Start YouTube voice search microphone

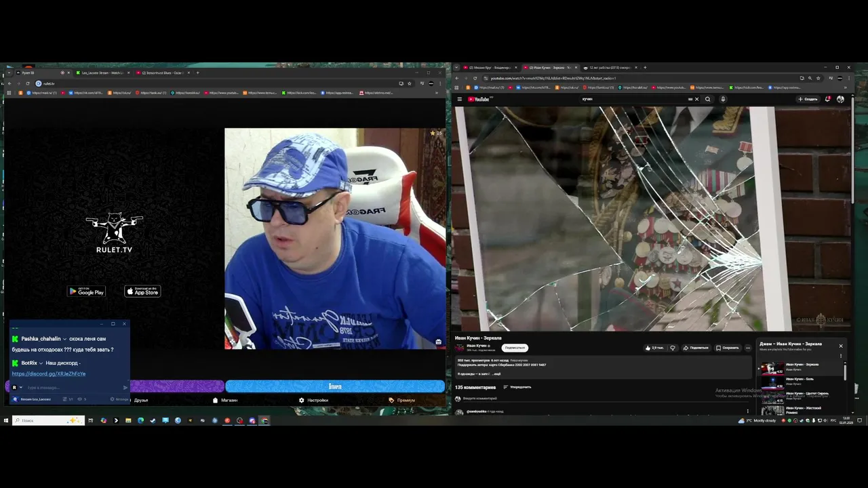pyautogui.click(x=723, y=99)
